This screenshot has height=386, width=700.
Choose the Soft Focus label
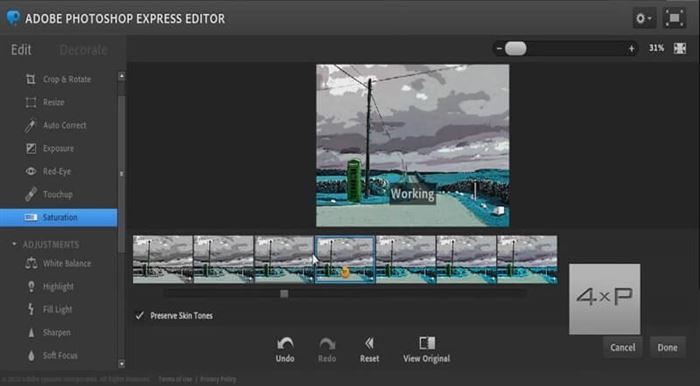[60, 356]
